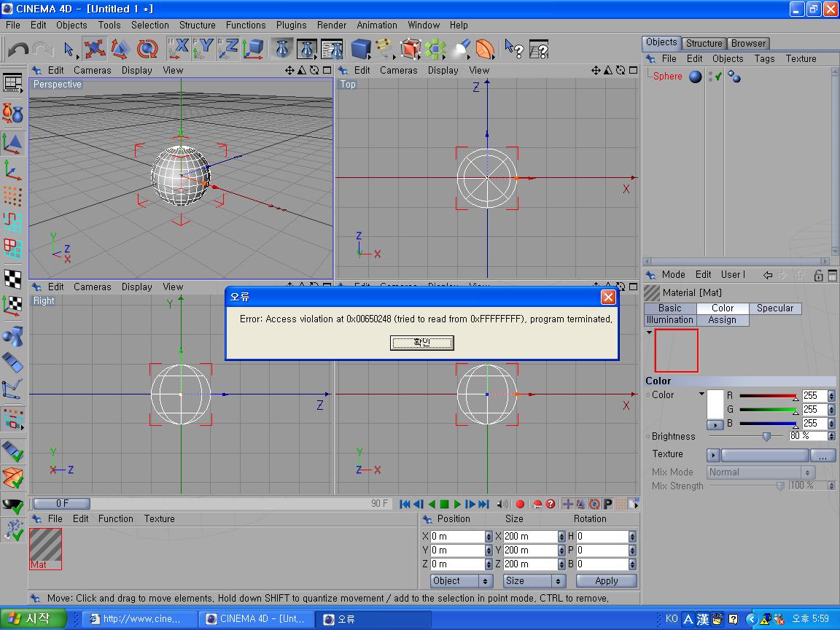This screenshot has height=630, width=840.
Task: Activate the Move tool
Action: 94,50
